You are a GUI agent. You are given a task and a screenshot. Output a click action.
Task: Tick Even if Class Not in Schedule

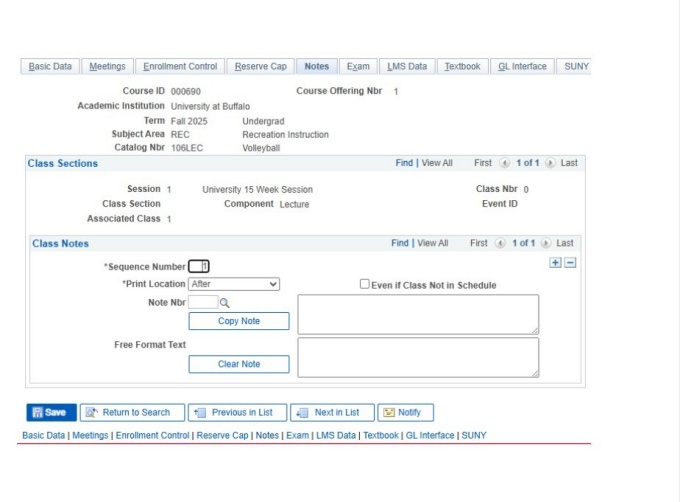(365, 284)
